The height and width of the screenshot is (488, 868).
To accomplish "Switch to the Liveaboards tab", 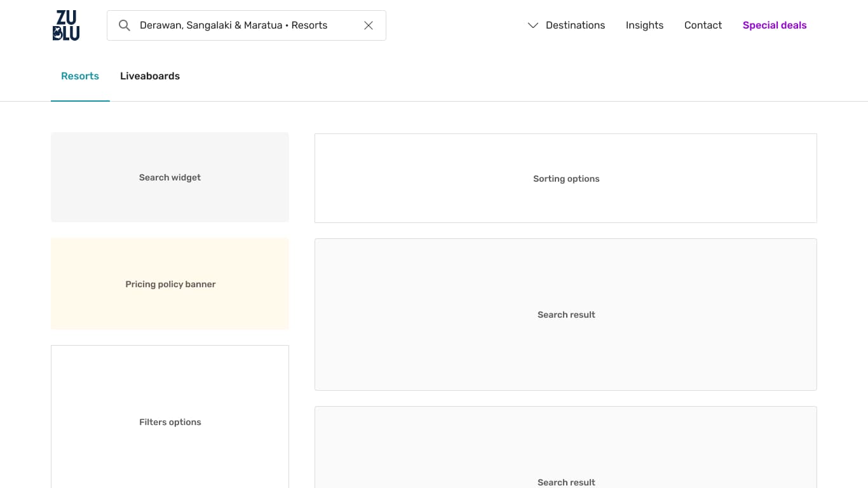I will pyautogui.click(x=150, y=76).
